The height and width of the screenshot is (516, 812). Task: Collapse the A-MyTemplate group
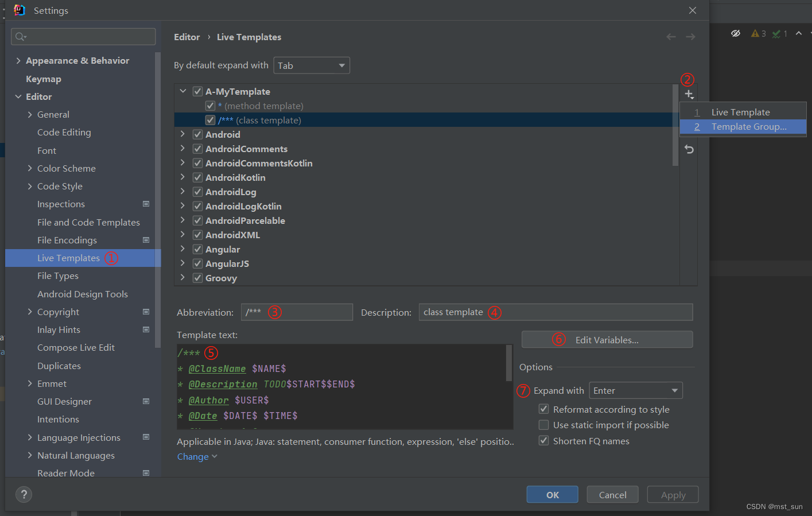tap(183, 91)
